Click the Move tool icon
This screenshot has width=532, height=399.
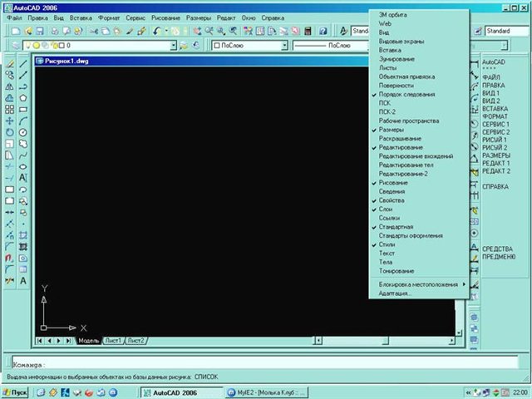point(8,120)
